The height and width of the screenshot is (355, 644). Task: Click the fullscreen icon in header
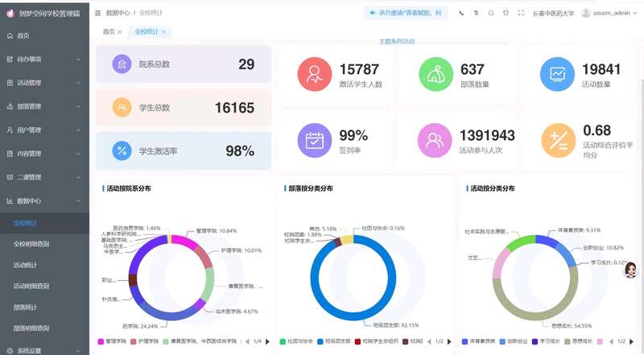click(x=521, y=13)
